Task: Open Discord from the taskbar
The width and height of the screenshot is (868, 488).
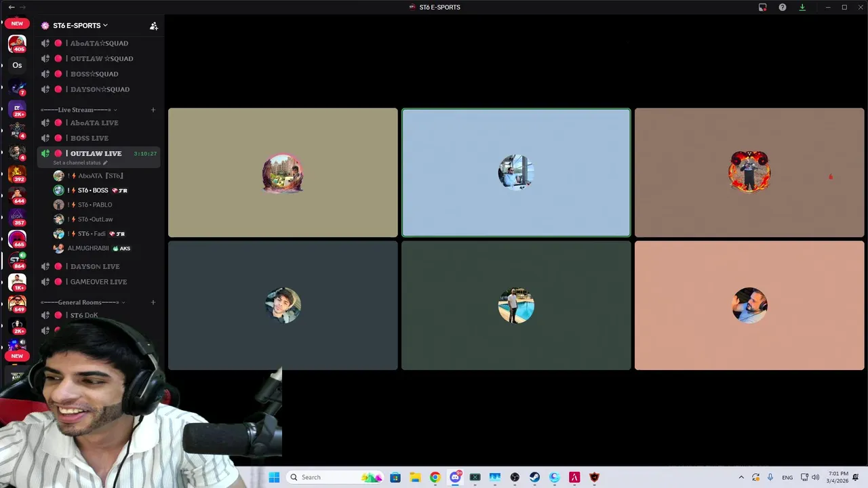Action: click(x=455, y=477)
